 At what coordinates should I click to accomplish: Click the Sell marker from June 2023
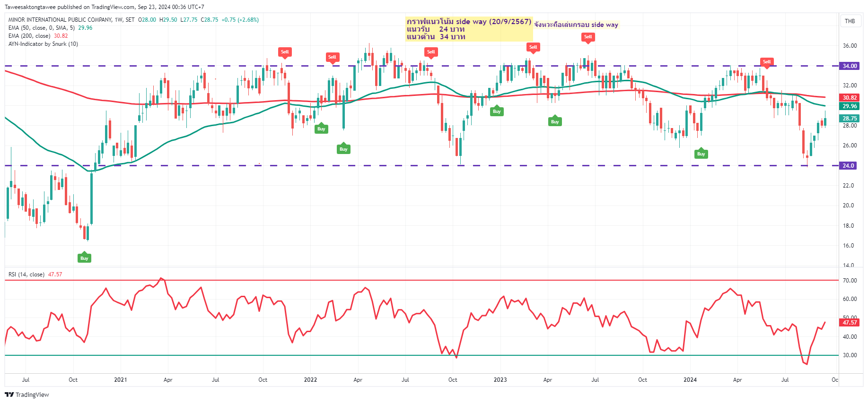[588, 37]
